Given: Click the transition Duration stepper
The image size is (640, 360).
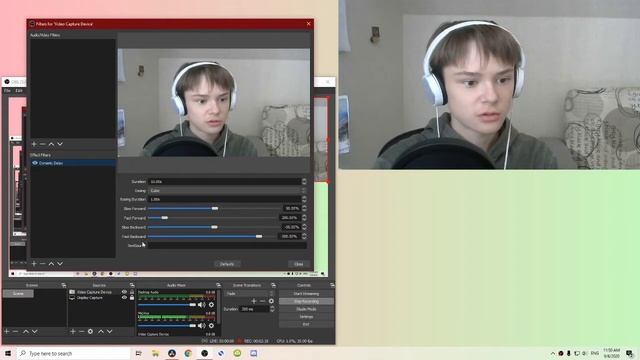Looking at the screenshot, I should pos(272,309).
